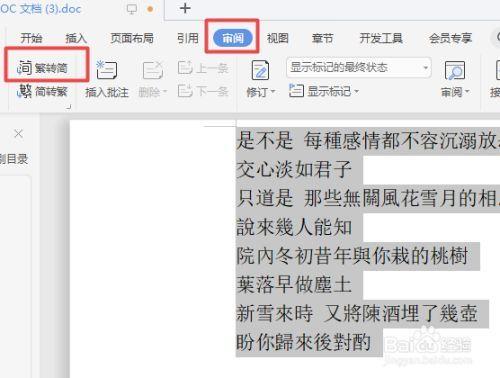Open the 显示标记的最终状态 combo box
500x378 pixels.
click(358, 68)
